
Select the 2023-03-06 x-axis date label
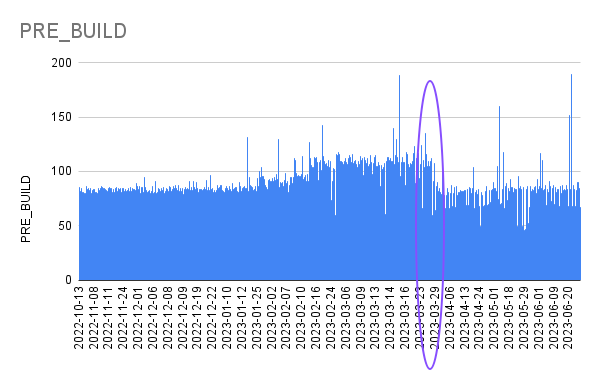346,318
